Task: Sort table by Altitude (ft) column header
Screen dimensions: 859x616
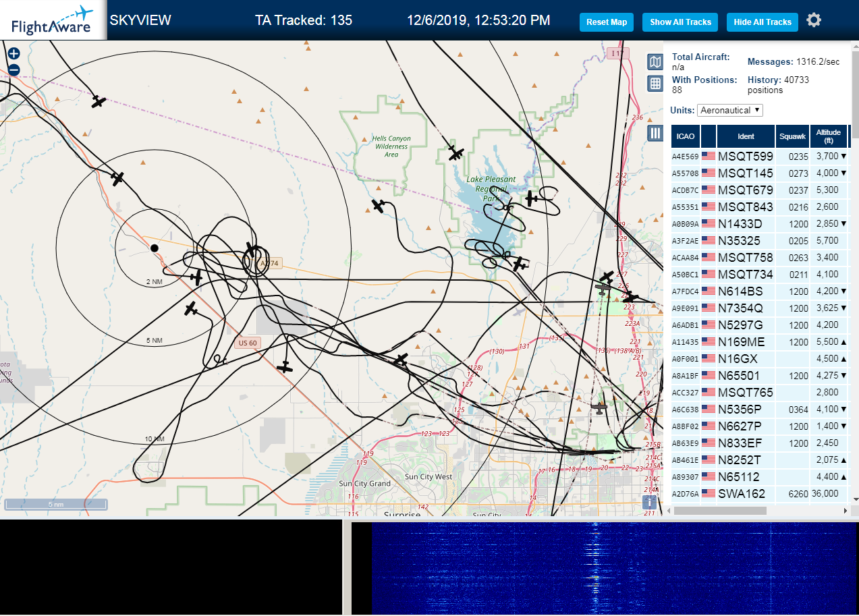Action: coord(828,136)
